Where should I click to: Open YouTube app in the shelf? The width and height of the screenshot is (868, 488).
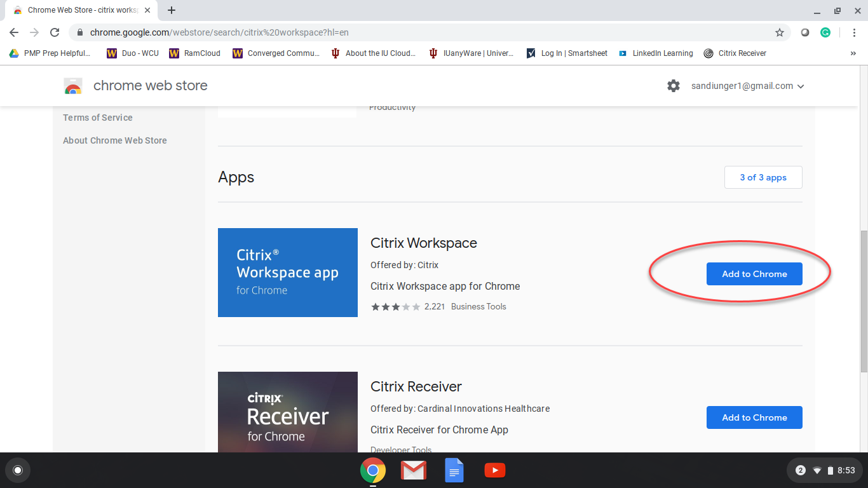tap(494, 471)
